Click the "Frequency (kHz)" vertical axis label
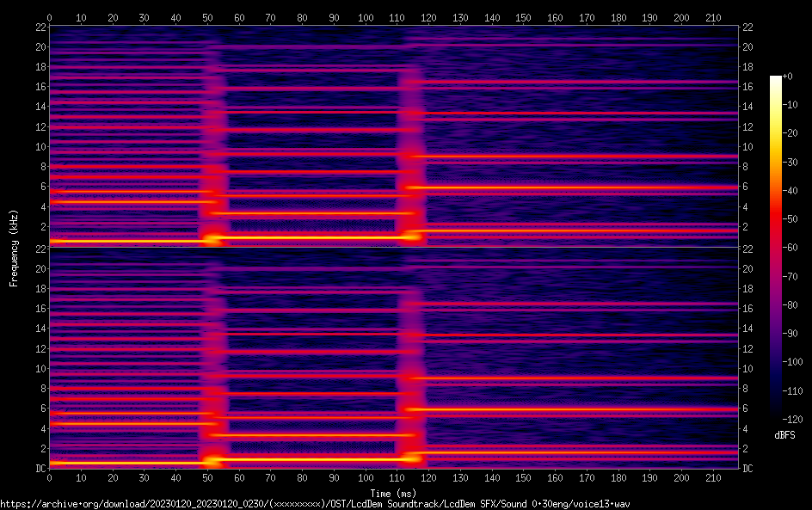The height and width of the screenshot is (510, 812). [x=15, y=247]
